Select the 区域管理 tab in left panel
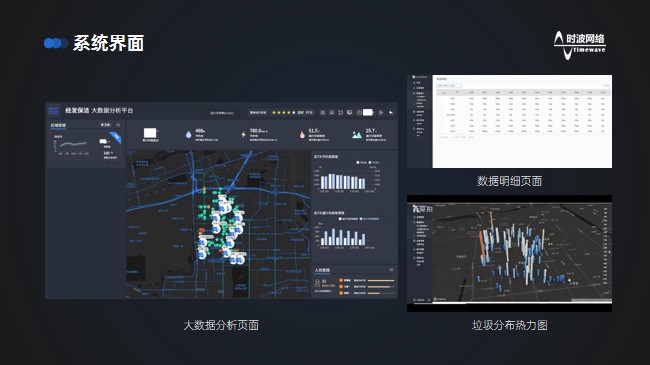 (x=58, y=125)
